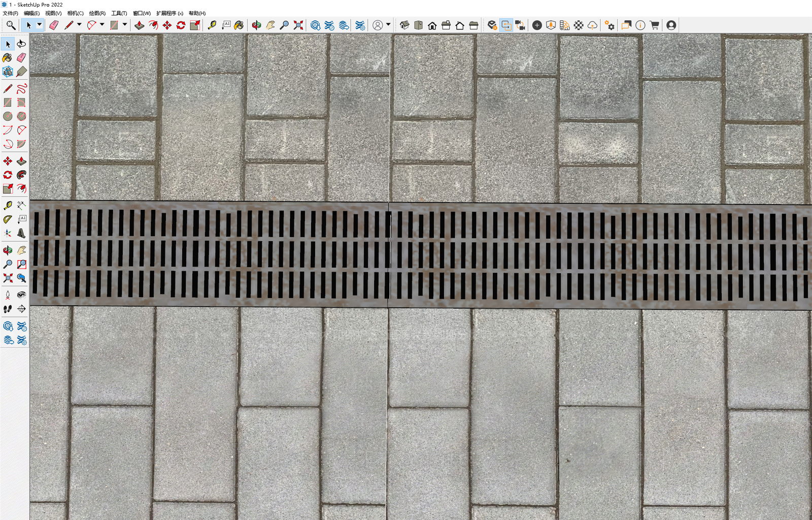Viewport: 812px width, 520px height.
Task: Switch to the Iso view house icon
Action: (404, 25)
